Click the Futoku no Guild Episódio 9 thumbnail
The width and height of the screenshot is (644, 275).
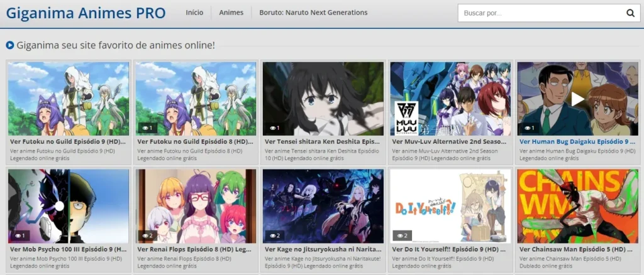pos(69,99)
